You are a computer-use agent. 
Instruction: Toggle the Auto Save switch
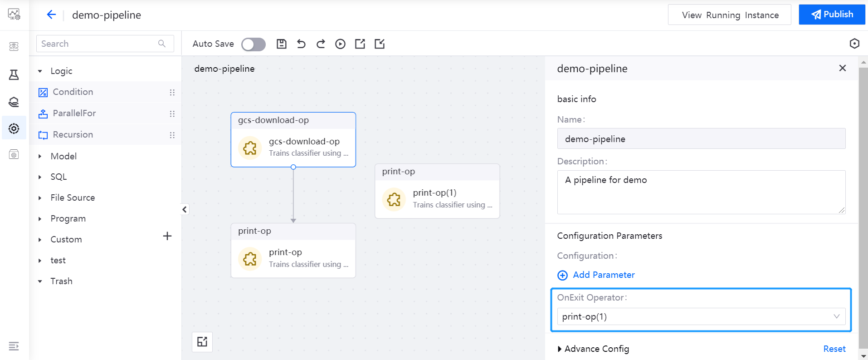[254, 44]
